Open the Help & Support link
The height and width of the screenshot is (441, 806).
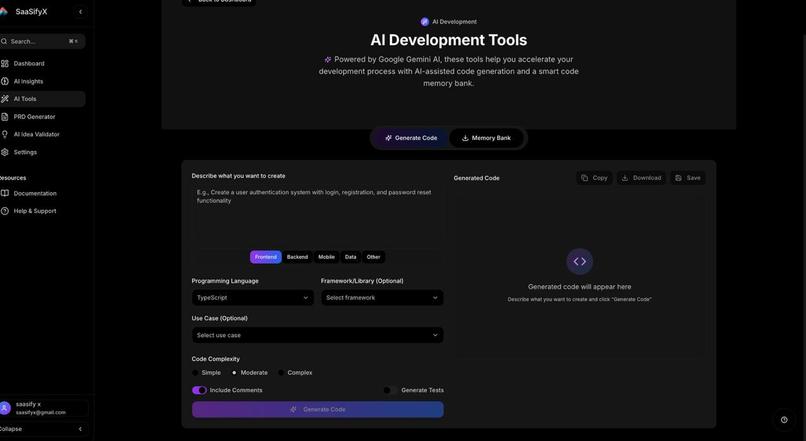(43, 211)
